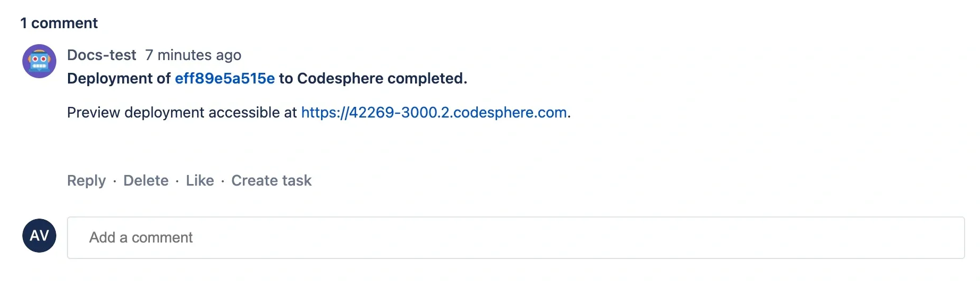This screenshot has width=980, height=284.
Task: Delete the Docs-test comment
Action: coord(146,181)
